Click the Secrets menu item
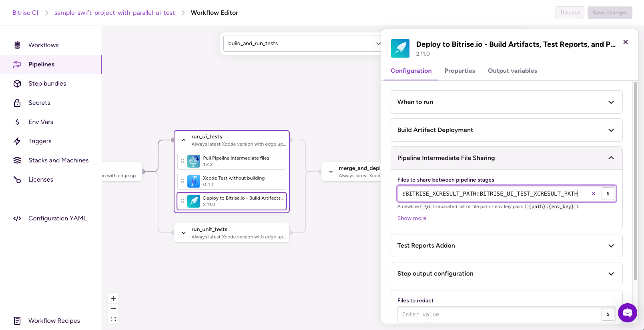Image resolution: width=644 pixels, height=330 pixels. pos(50,103)
